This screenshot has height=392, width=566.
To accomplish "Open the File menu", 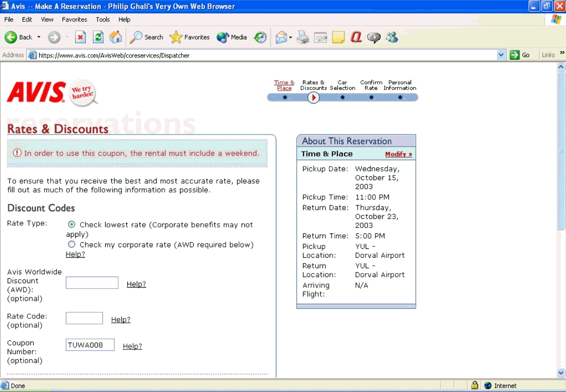I will pyautogui.click(x=9, y=19).
